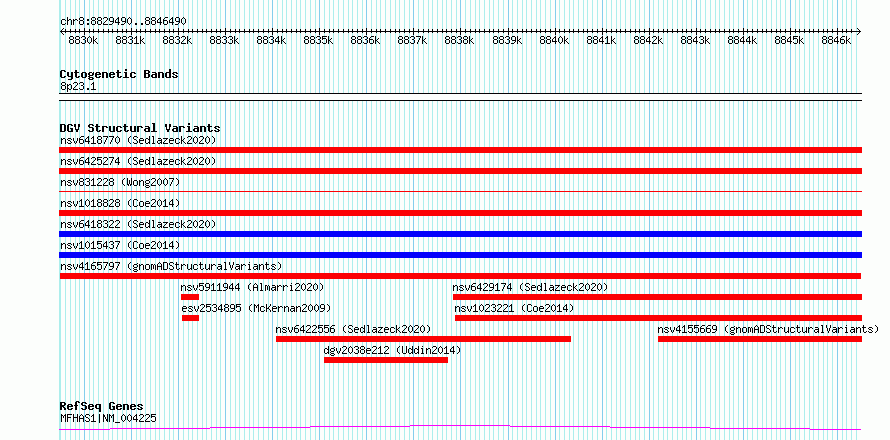Click the 8837k ruler tick label
This screenshot has height=440, width=890.
coord(413,41)
